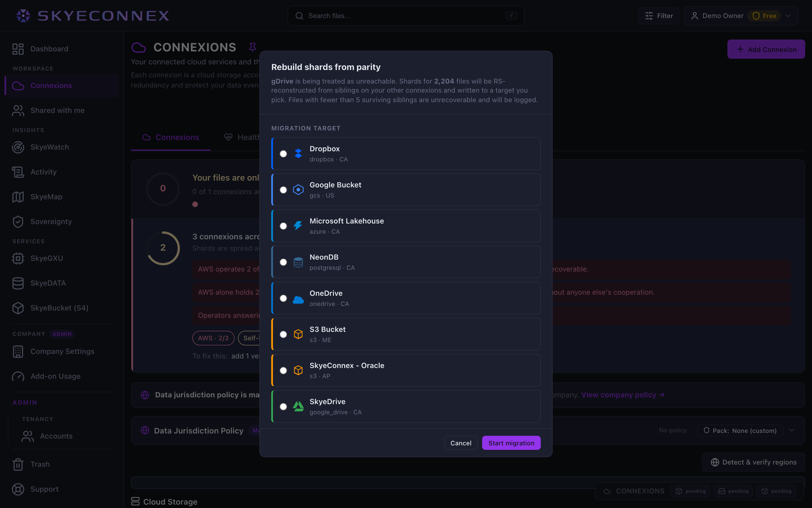Select the Google Bucket radio button

click(283, 190)
